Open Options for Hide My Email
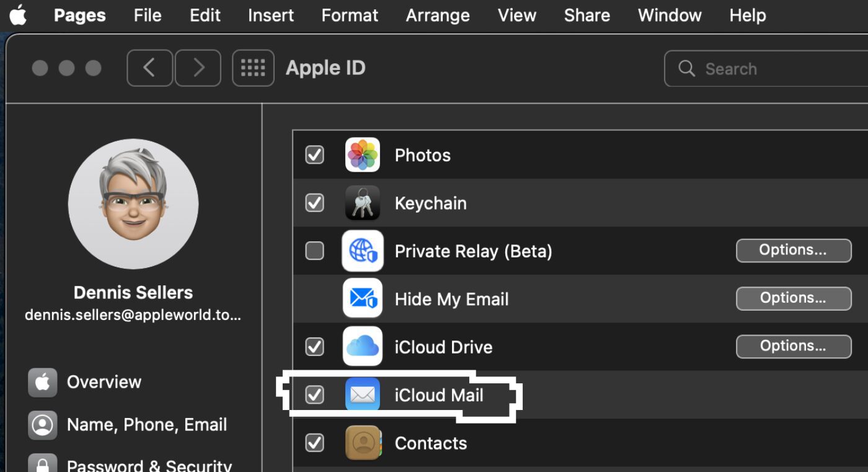 [x=793, y=298]
